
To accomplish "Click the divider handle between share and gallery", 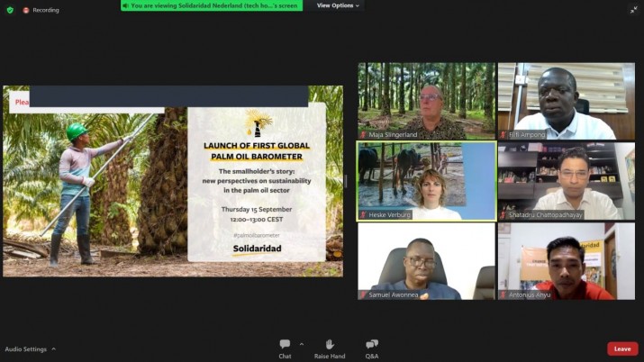I will click(347, 181).
